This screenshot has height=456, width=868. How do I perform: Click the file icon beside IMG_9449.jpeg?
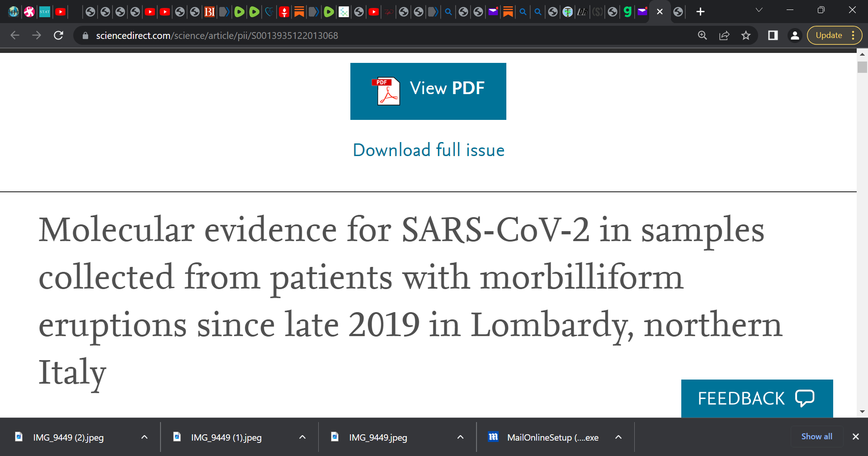(335, 437)
